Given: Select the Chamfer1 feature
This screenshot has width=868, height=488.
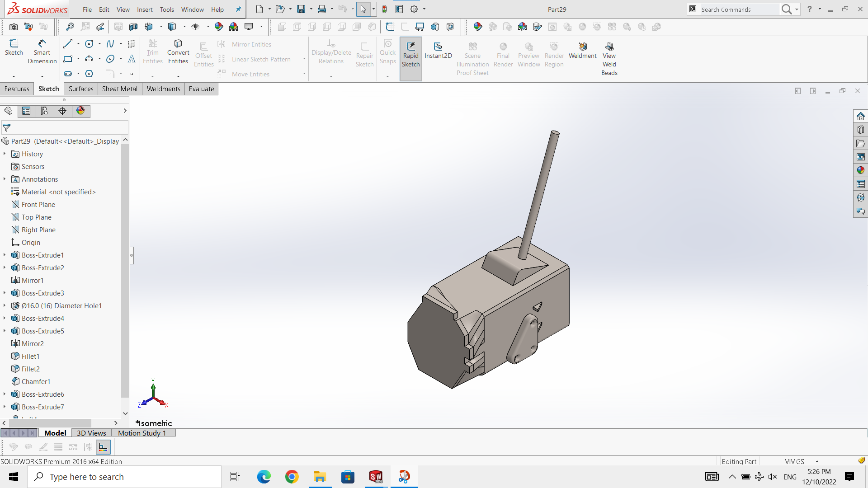Looking at the screenshot, I should click(36, 382).
